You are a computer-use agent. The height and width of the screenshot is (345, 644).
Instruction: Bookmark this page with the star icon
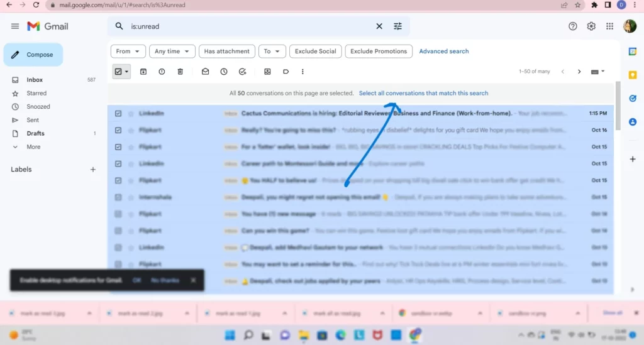[578, 5]
